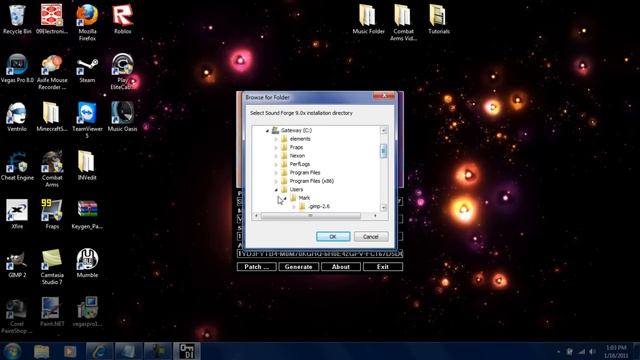Collapse the Gateway (C:) drive node
The width and height of the screenshot is (640, 360).
(267, 131)
